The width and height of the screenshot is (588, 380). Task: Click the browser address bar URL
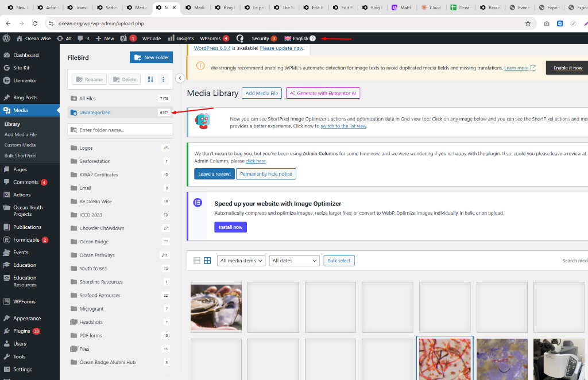pos(101,23)
